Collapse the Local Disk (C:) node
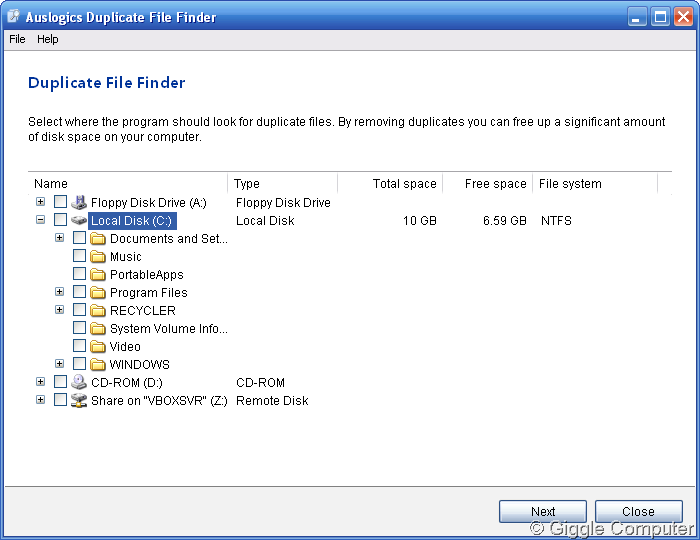Image resolution: width=700 pixels, height=540 pixels. (x=41, y=220)
